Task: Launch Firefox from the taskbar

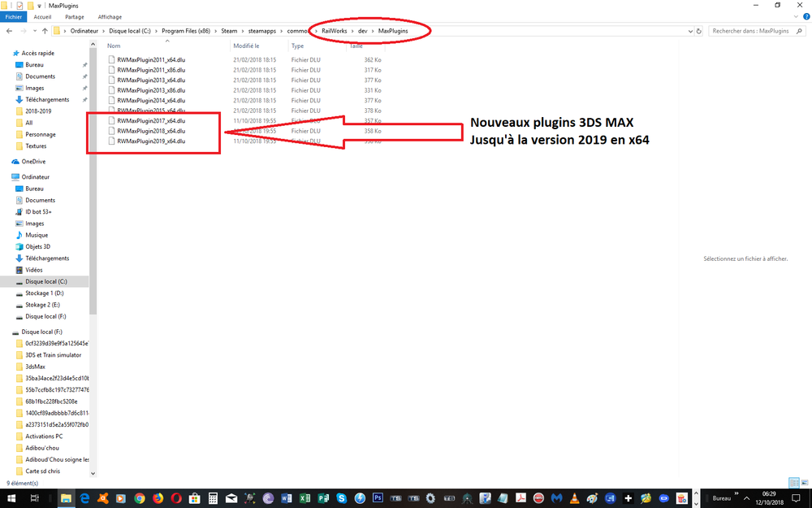Action: tap(158, 499)
